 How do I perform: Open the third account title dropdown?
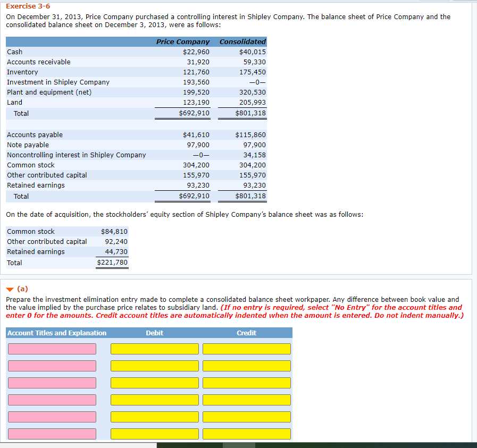[52, 383]
